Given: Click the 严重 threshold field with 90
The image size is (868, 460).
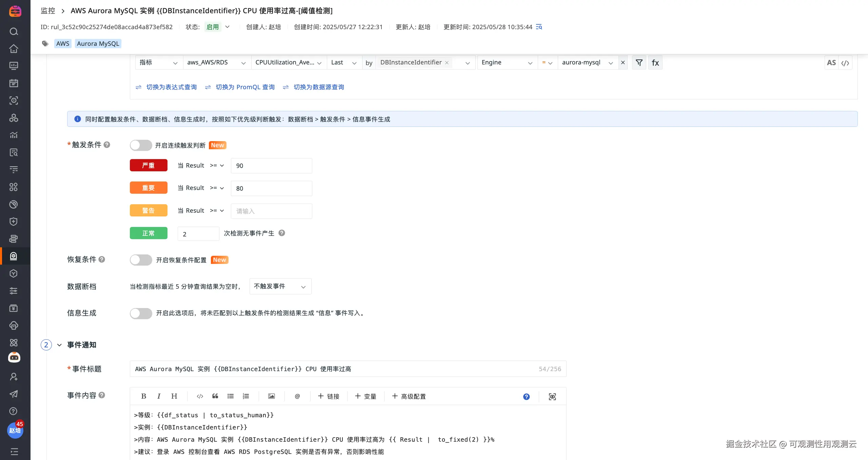Looking at the screenshot, I should [271, 166].
